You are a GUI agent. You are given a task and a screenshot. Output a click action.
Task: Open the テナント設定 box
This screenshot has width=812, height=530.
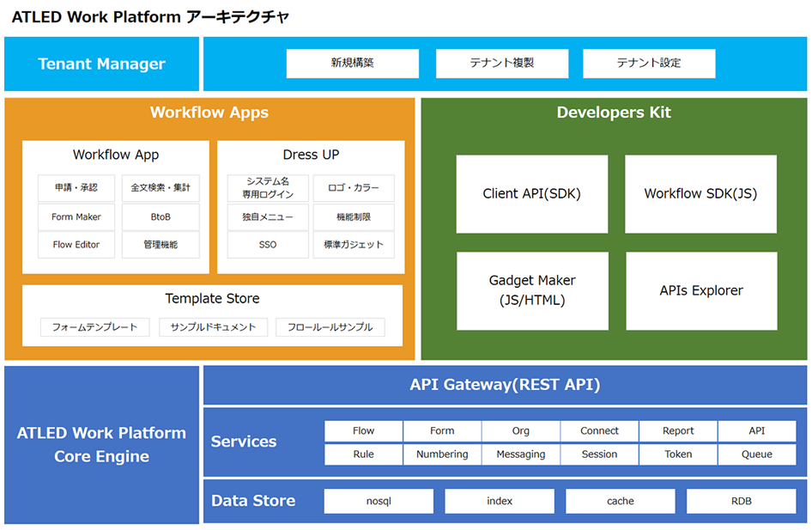point(648,64)
